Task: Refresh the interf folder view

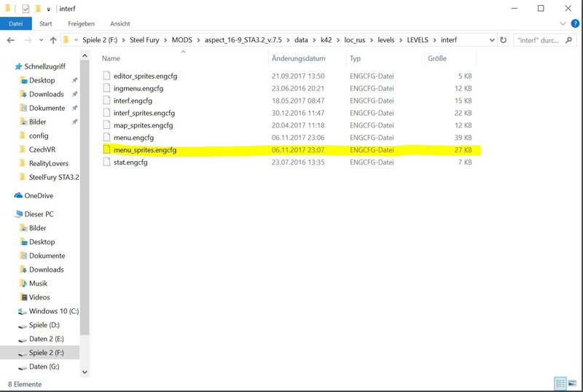Action: [x=503, y=40]
